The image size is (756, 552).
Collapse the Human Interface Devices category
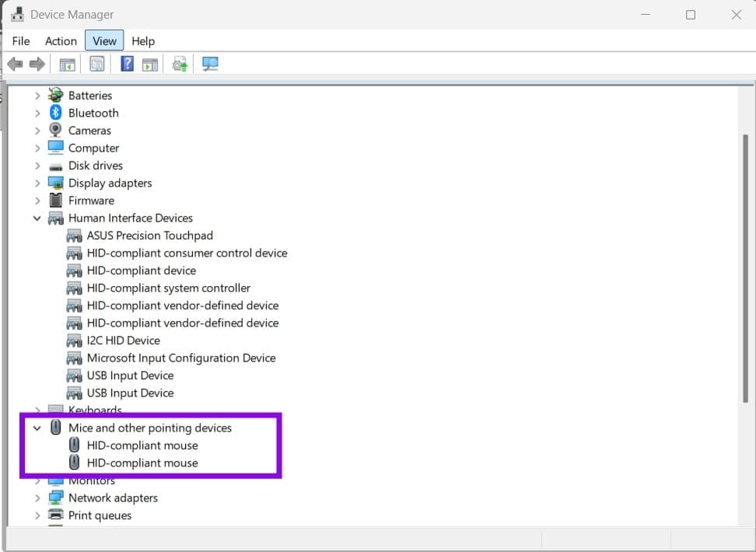click(x=37, y=218)
